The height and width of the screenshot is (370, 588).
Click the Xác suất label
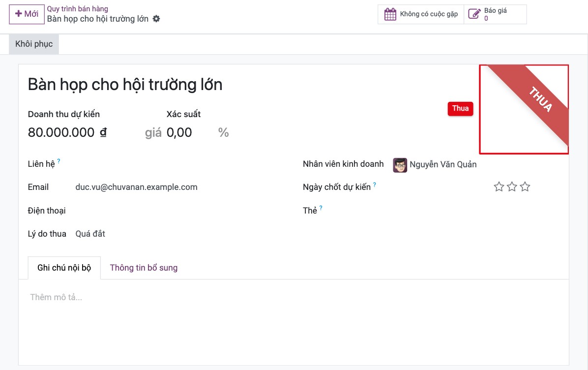point(184,114)
